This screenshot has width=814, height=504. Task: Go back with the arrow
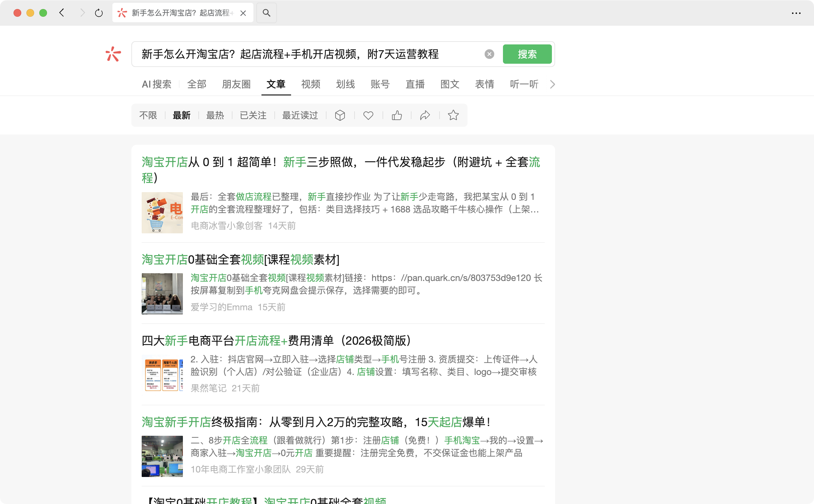62,13
